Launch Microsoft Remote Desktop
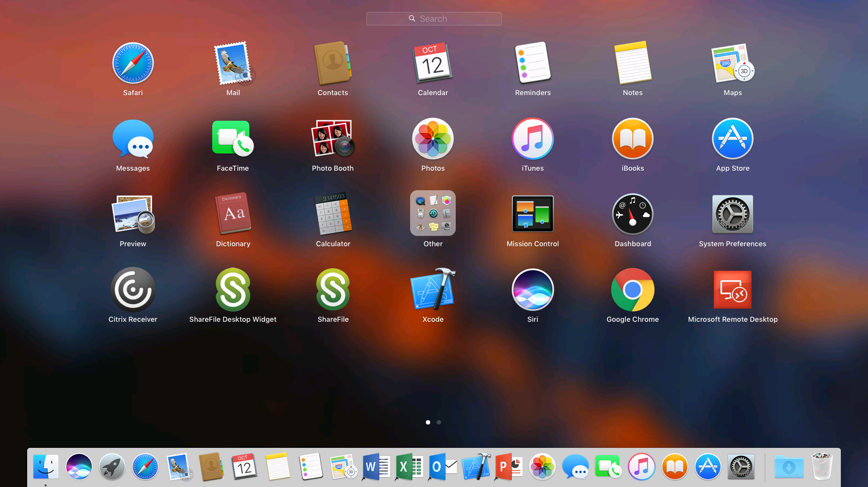Image resolution: width=868 pixels, height=487 pixels. pyautogui.click(x=733, y=290)
